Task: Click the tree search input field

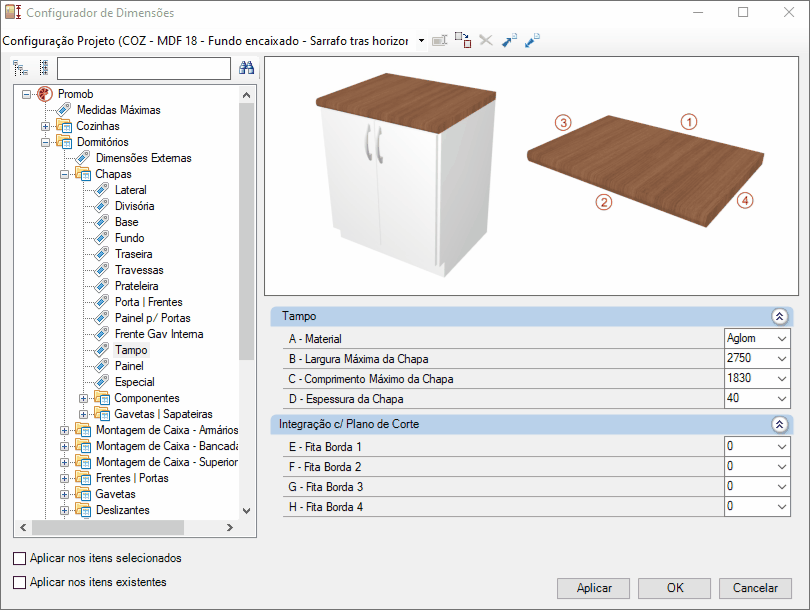Action: pyautogui.click(x=144, y=68)
